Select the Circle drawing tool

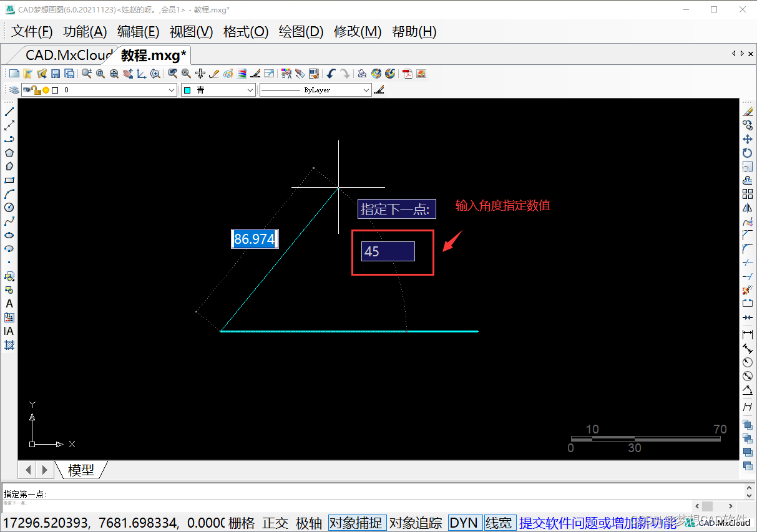coord(9,208)
